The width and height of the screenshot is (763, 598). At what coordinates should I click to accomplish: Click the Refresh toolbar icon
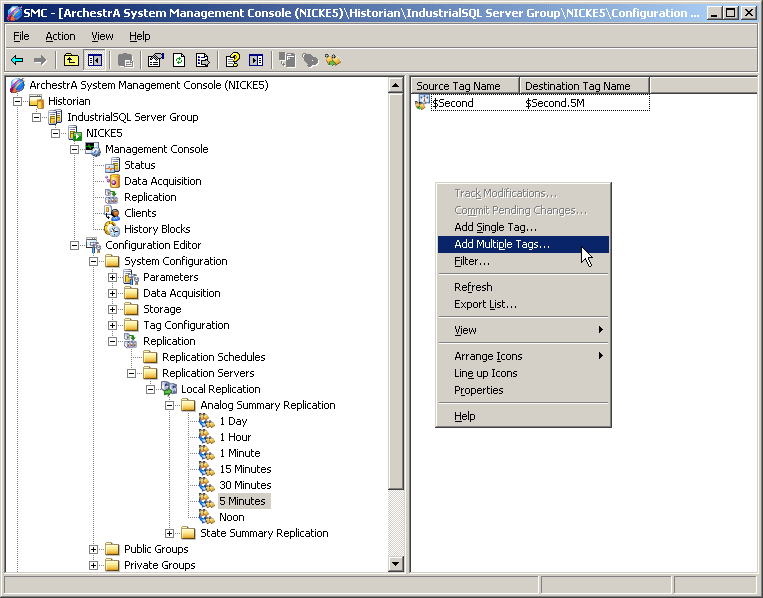(x=179, y=60)
